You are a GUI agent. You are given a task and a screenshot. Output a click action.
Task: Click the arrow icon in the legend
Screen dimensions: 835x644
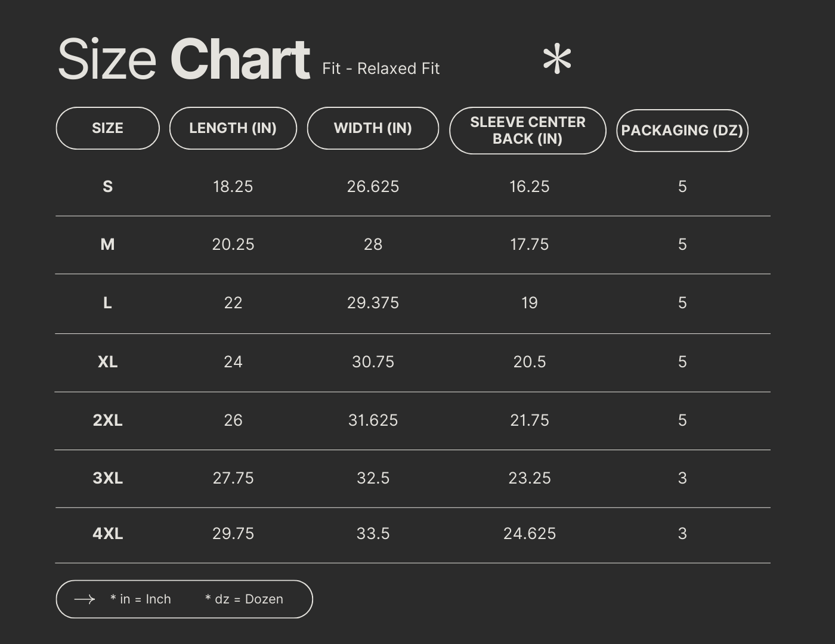tap(85, 599)
